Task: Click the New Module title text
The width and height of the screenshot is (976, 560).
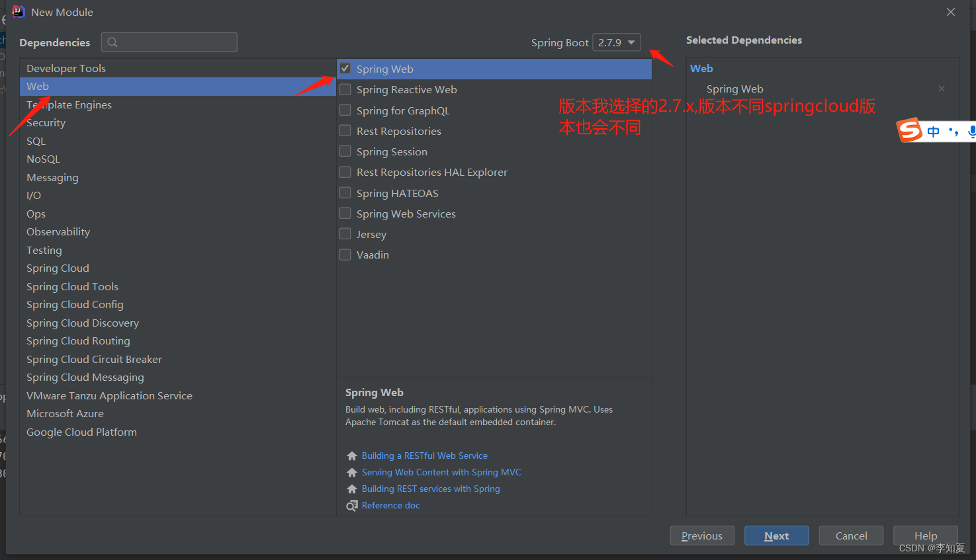Action: [62, 12]
